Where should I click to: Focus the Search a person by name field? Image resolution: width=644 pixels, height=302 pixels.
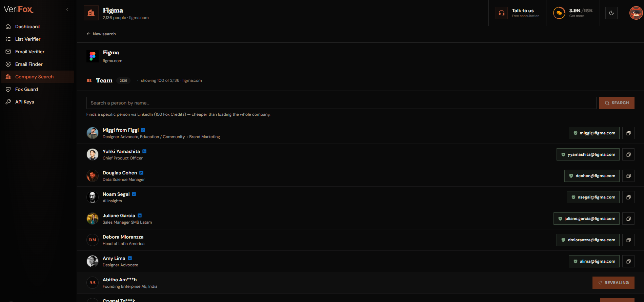341,103
